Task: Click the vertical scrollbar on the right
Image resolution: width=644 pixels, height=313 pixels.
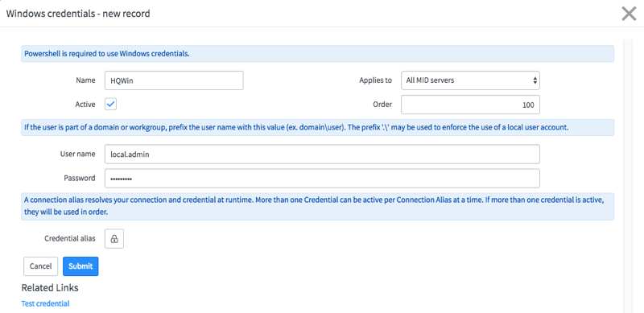Action: pos(629,176)
